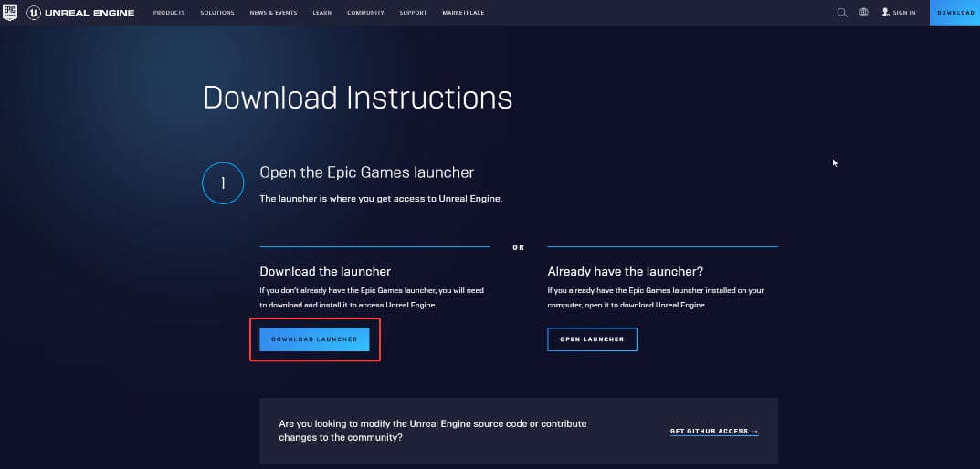Click the Download Launcher button
Viewport: 980px width, 469px height.
tap(314, 339)
